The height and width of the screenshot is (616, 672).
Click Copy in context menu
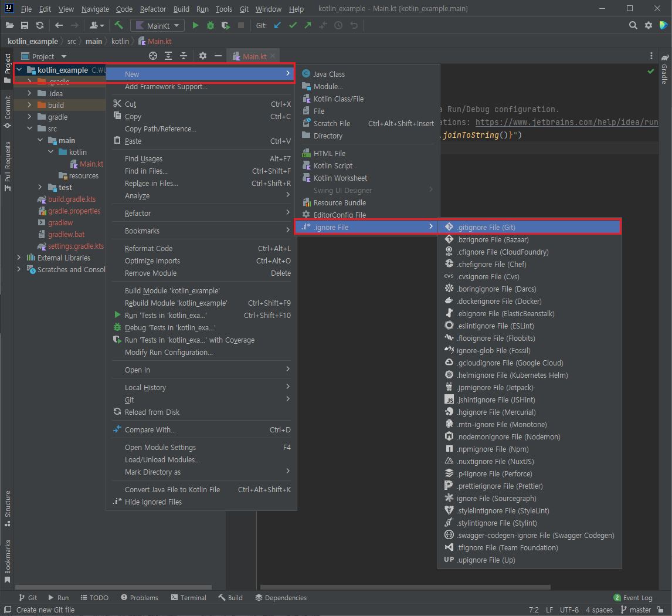point(202,116)
